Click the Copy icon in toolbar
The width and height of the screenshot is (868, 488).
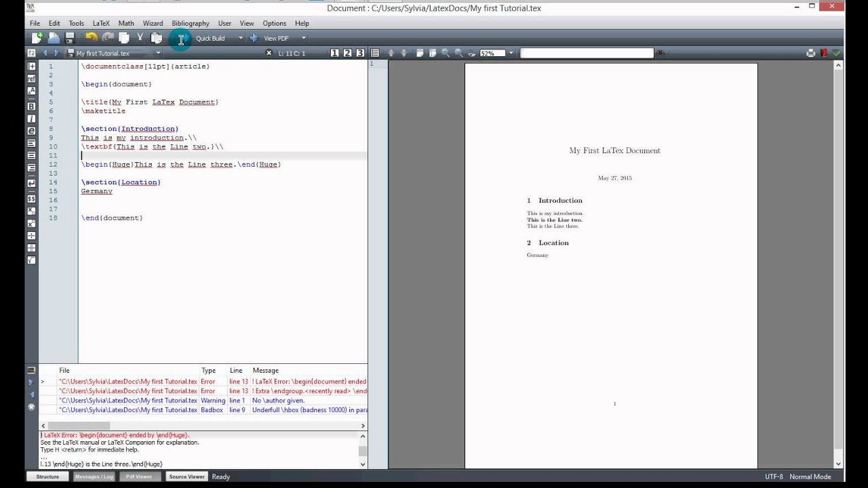click(124, 38)
